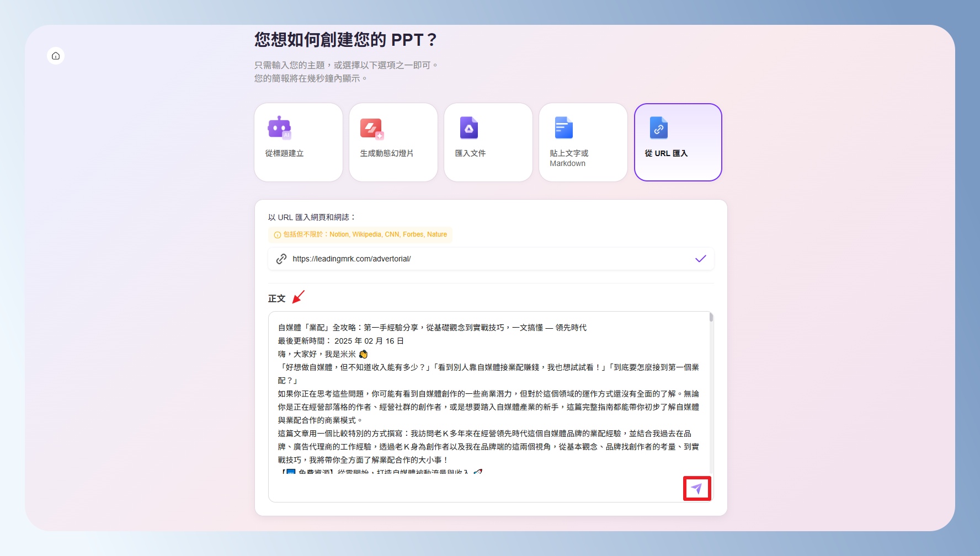Click the info icon in the orange hint
The width and height of the screenshot is (980, 556).
click(x=278, y=235)
